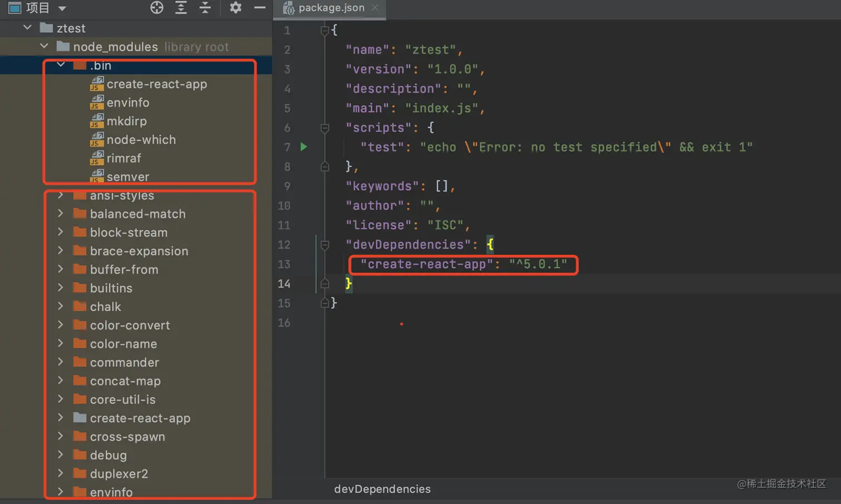The image size is (841, 504).
Task: Click the "ISC" license value
Action: [x=446, y=225]
